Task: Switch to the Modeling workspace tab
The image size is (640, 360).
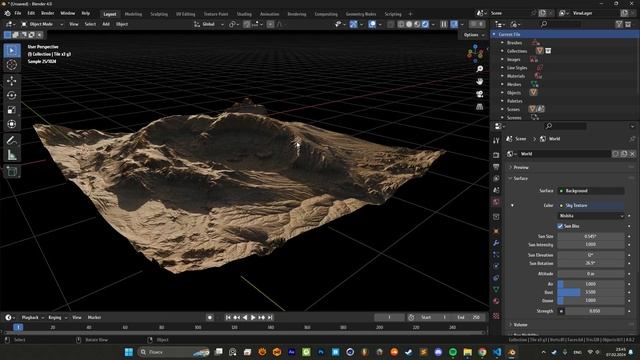Action: click(x=133, y=14)
